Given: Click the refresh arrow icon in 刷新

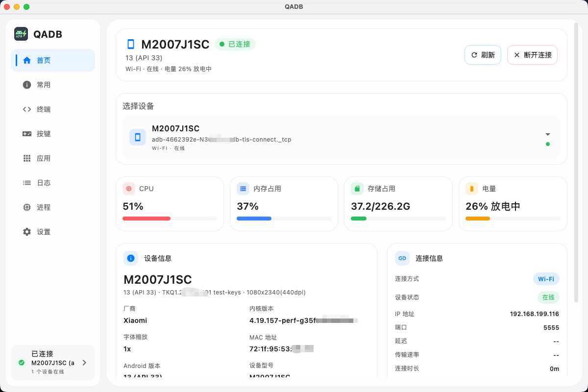Looking at the screenshot, I should tap(474, 55).
